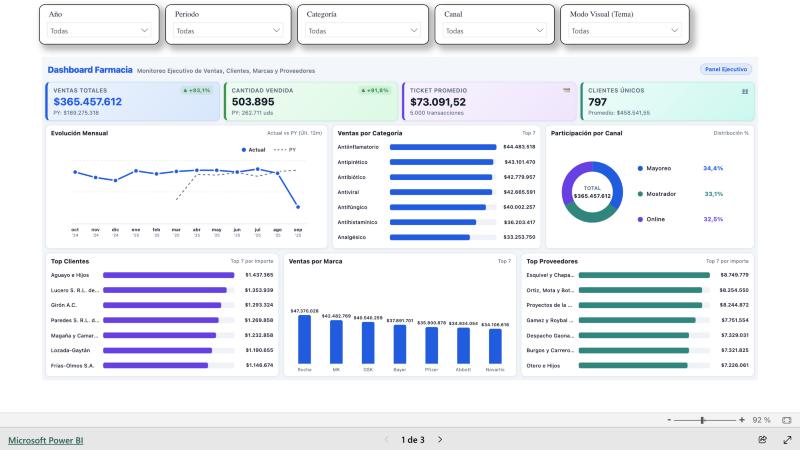Screen dimensions: 800x450
Task: Click the Top Proveedores chart title
Action: point(552,261)
